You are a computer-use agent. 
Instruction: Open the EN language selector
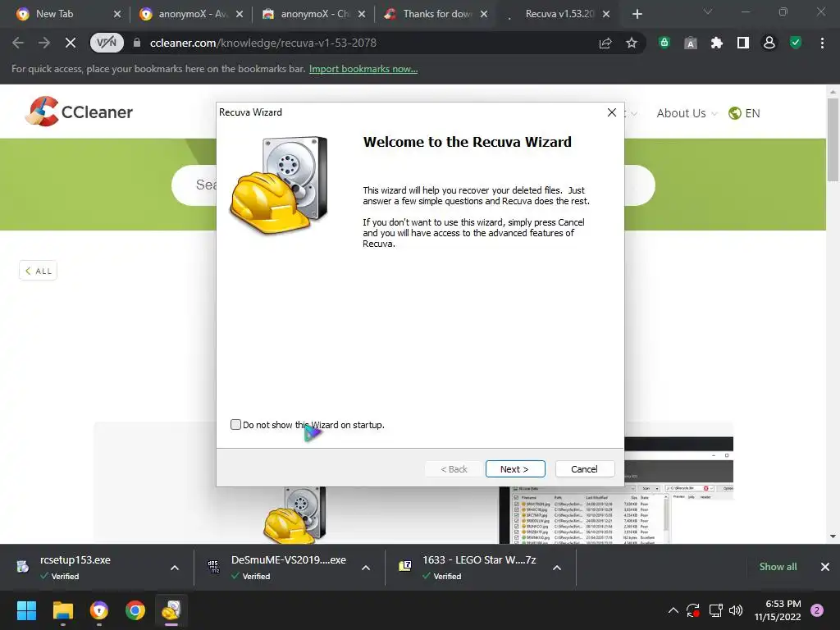[744, 113]
